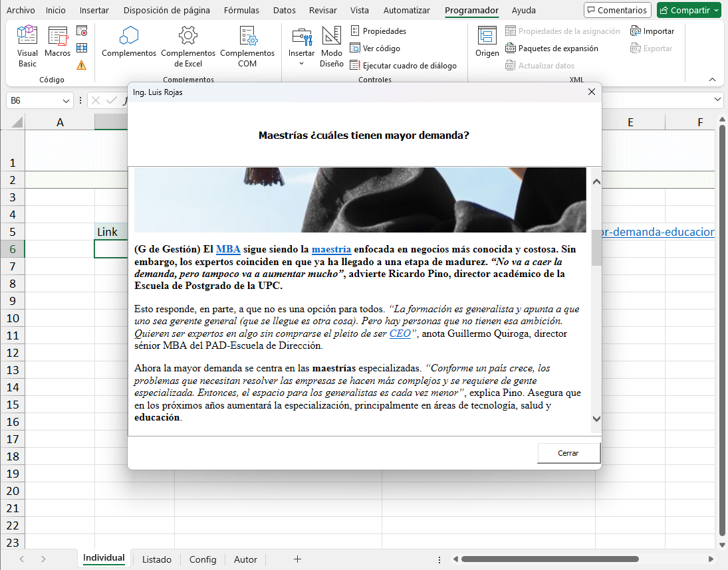
Task: Click Ver código
Action: 375,48
